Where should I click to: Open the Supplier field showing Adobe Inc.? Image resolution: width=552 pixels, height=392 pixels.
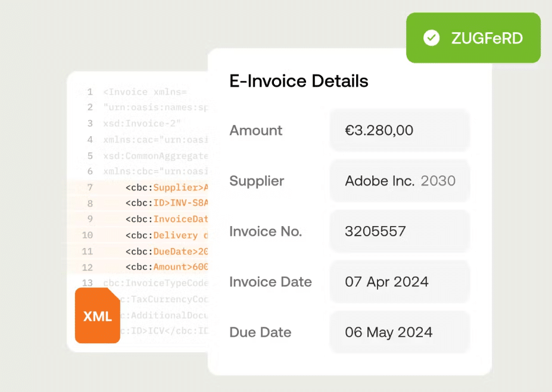[x=399, y=181]
